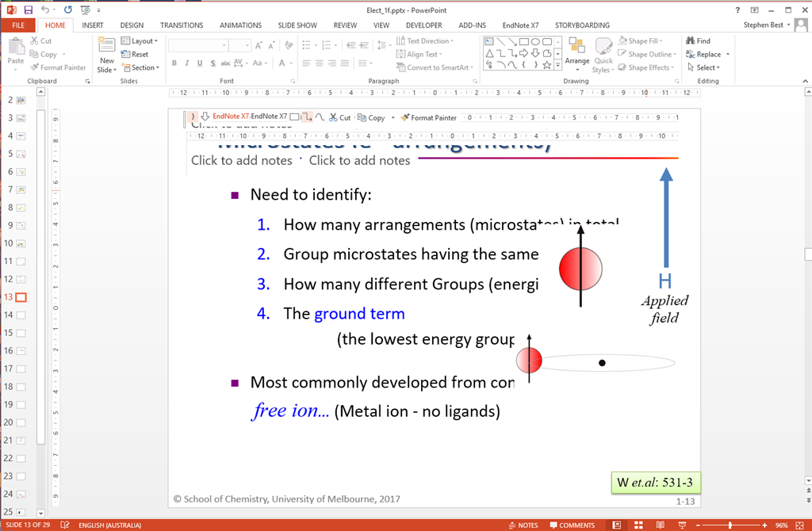This screenshot has width=812, height=531.
Task: Expand the Section dropdown
Action: click(x=140, y=67)
